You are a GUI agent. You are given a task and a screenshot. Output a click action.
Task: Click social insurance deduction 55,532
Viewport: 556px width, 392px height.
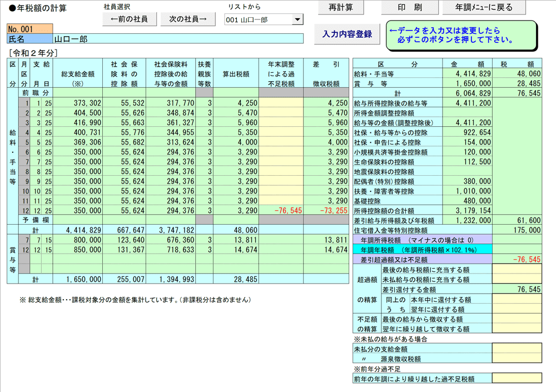[124, 103]
